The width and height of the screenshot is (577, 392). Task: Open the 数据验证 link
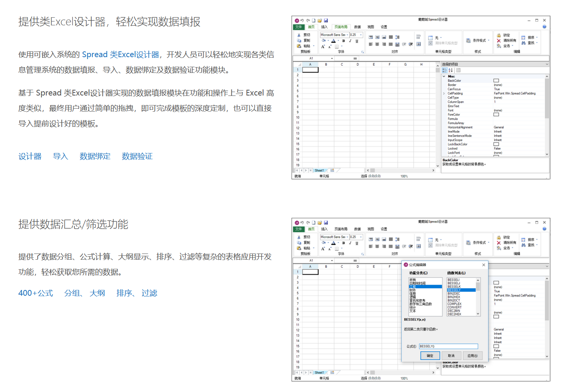(x=137, y=156)
